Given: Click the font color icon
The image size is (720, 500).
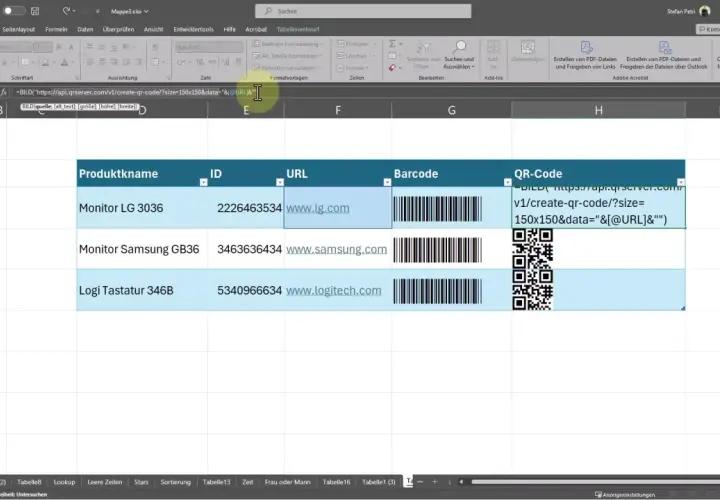Looking at the screenshot, I should [64, 62].
